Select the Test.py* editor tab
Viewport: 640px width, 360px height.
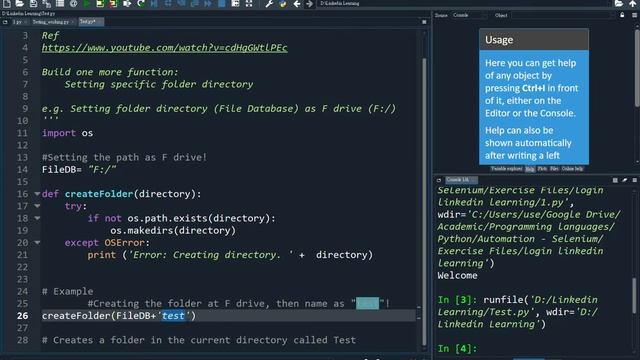point(90,22)
